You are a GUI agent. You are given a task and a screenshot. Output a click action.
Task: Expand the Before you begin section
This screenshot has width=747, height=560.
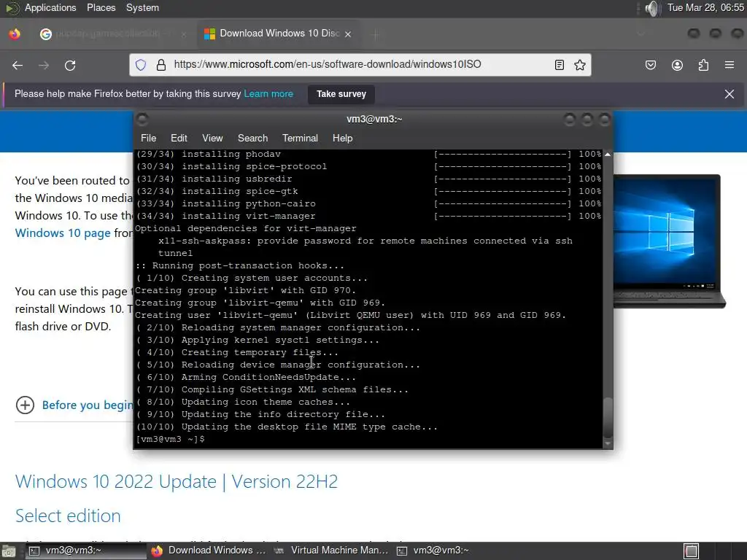click(x=26, y=405)
